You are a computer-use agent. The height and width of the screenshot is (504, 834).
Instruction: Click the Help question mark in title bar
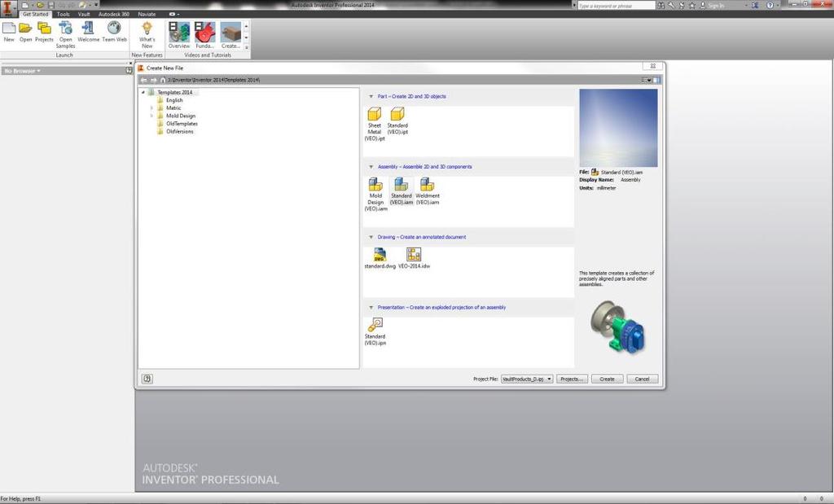click(770, 6)
